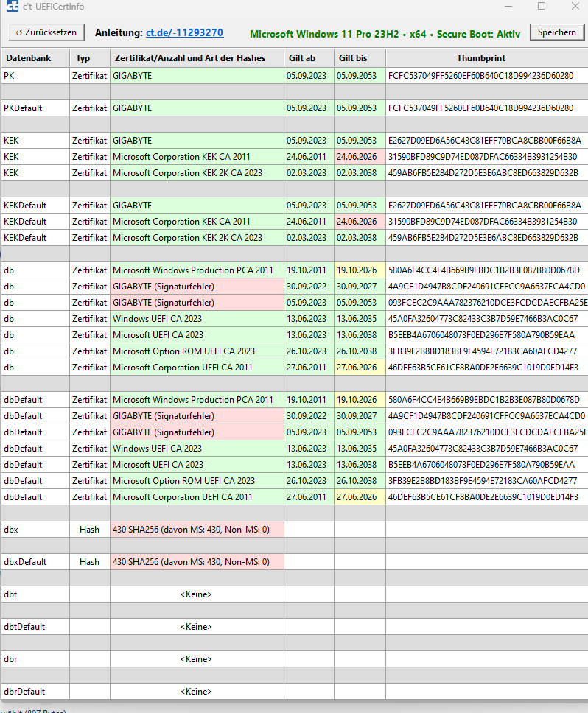Select Microsoft Option ROM UEFI CA 2023 in db row
Screen dimensions: 588x713
(197, 351)
